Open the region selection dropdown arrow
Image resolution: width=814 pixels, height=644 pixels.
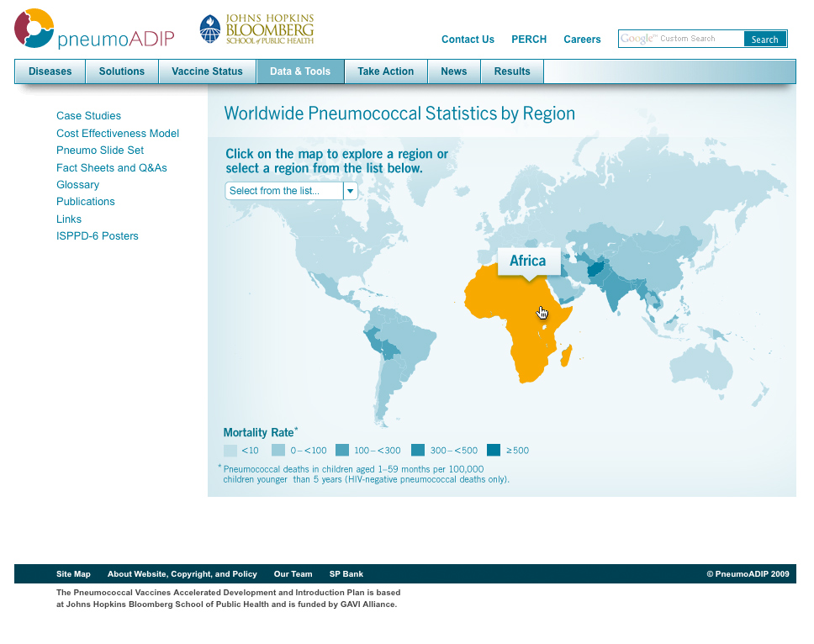click(351, 191)
